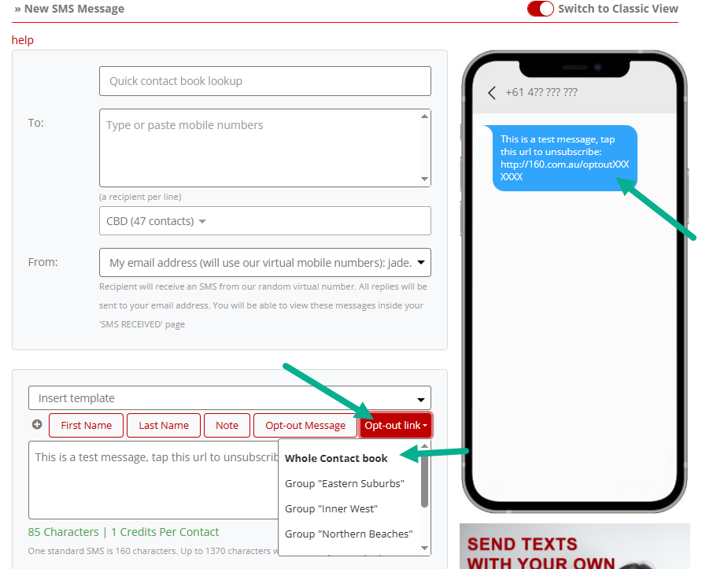Tap the back arrow in phone preview
This screenshot has width=728, height=569.
coord(492,93)
